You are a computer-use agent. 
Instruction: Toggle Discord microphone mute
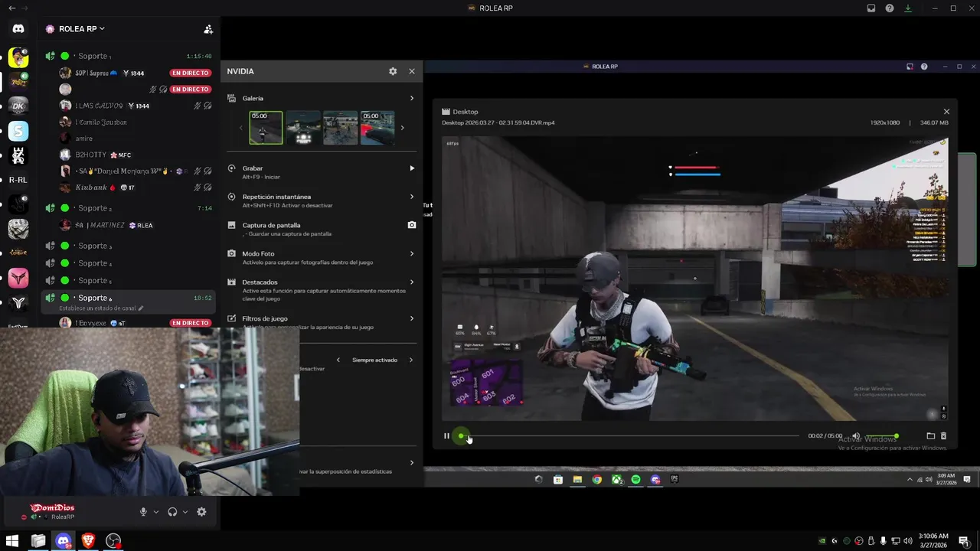(143, 512)
